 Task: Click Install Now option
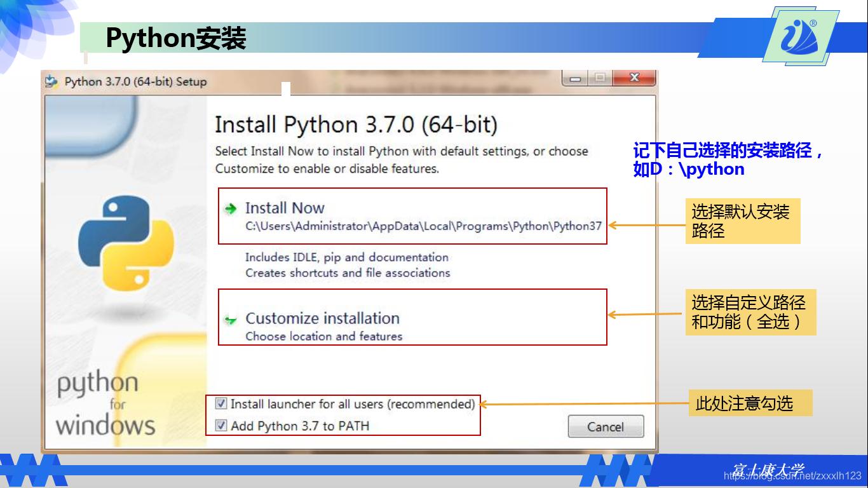412,216
